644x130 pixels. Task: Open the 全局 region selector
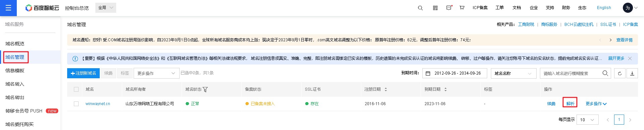[x=106, y=8]
